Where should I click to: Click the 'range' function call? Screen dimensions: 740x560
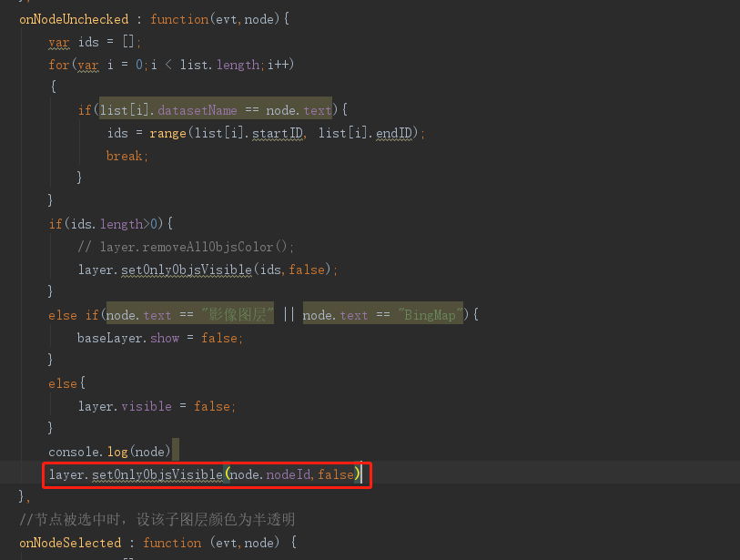pyautogui.click(x=167, y=134)
